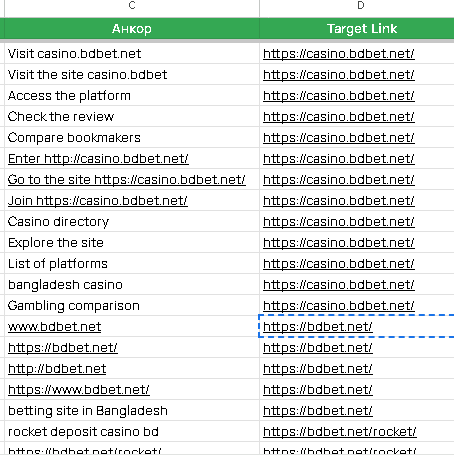Select 'rocket deposit casino bd' cell

click(132, 432)
